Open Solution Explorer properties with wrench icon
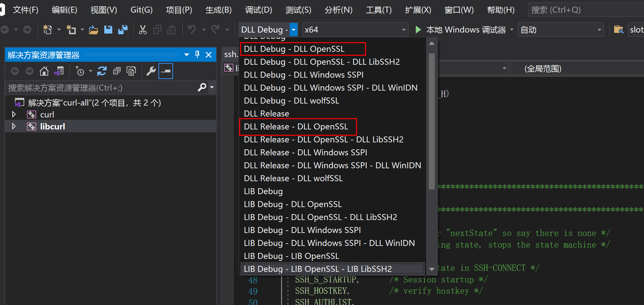This screenshot has width=644, height=305. click(x=151, y=71)
